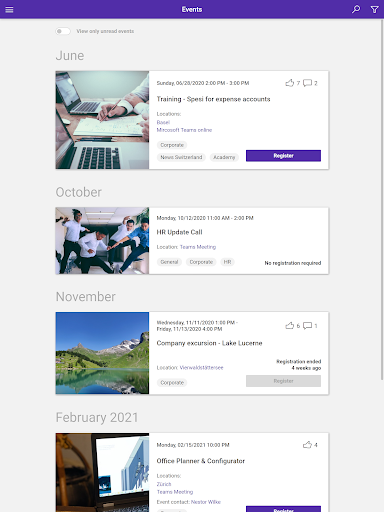Open the Vierwaldstättersee location link
The width and height of the screenshot is (384, 512).
tap(201, 368)
